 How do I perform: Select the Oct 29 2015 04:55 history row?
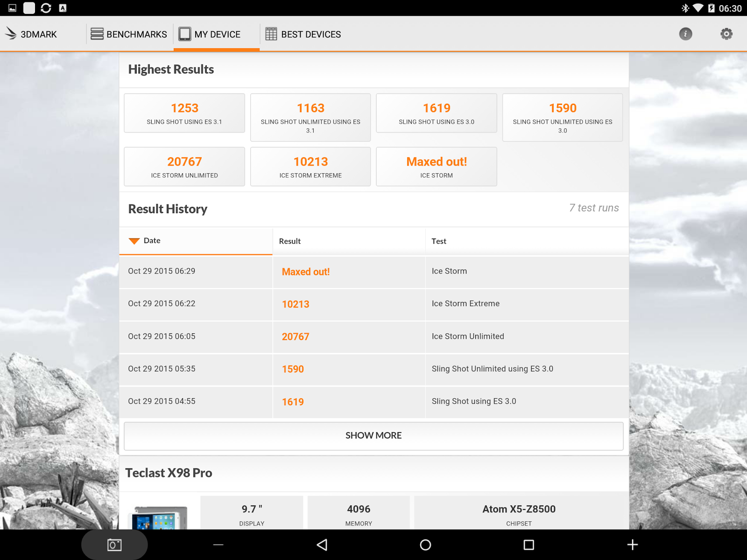click(x=374, y=402)
